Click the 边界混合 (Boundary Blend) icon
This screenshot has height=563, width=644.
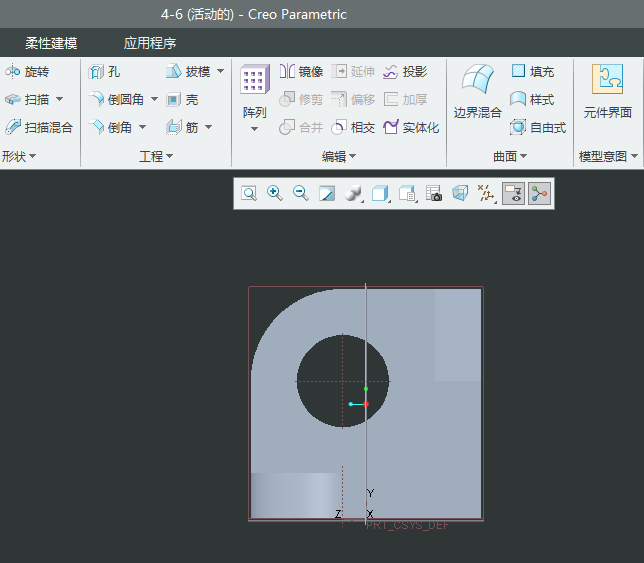click(x=478, y=78)
